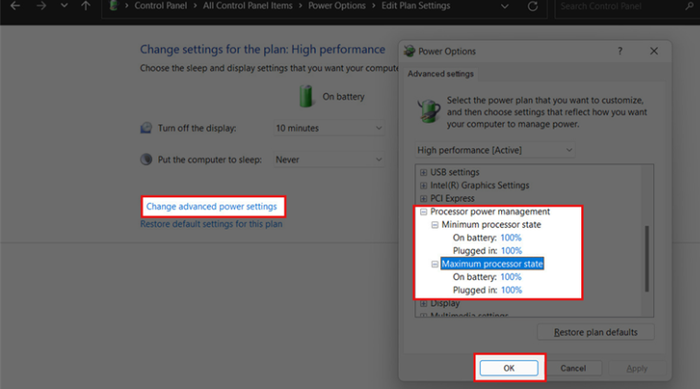The width and height of the screenshot is (700, 389).
Task: Expand Intel(R) Graphics Settings node
Action: click(x=423, y=185)
